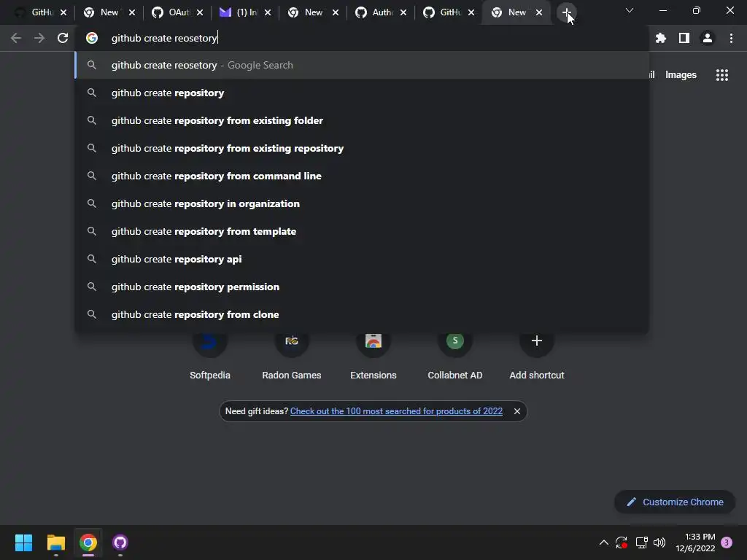Dismiss the gift ideas banner
The height and width of the screenshot is (560, 747).
pos(517,411)
